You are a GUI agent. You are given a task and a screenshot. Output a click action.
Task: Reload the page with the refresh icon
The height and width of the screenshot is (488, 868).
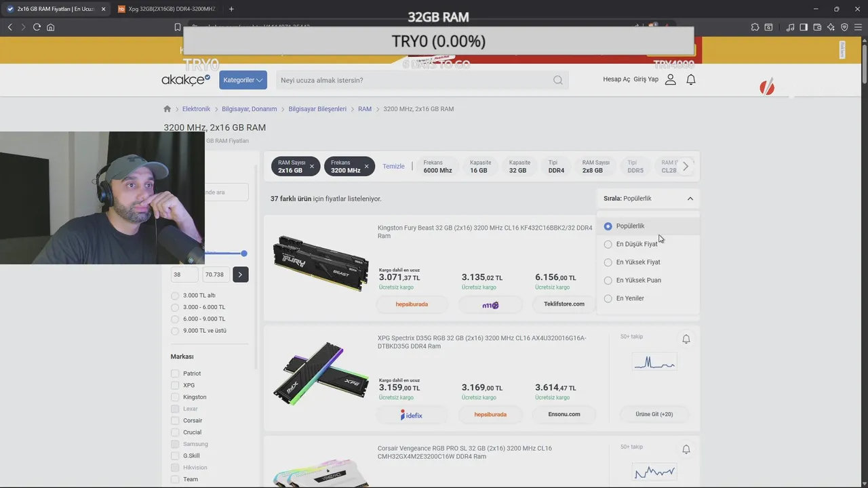pos(37,27)
